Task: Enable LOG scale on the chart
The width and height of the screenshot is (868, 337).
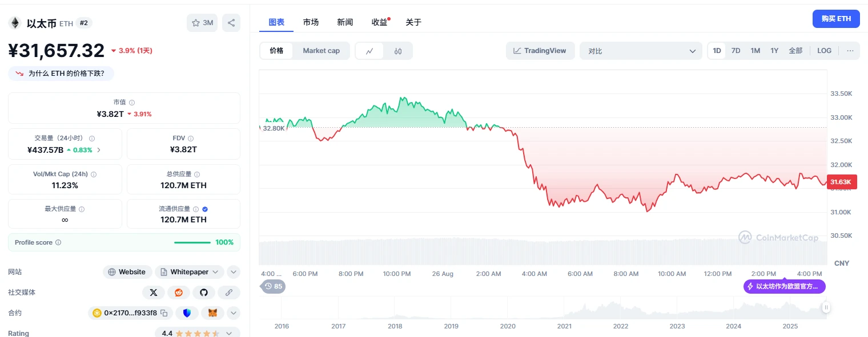Action: [824, 51]
